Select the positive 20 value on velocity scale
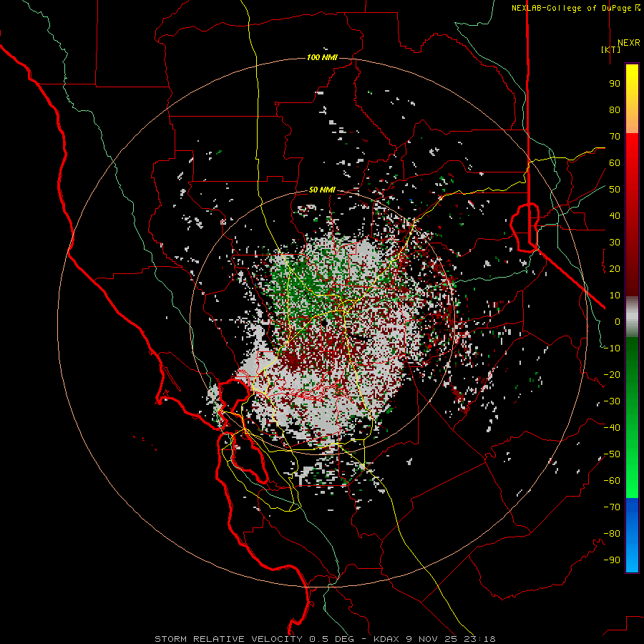 click(x=615, y=269)
